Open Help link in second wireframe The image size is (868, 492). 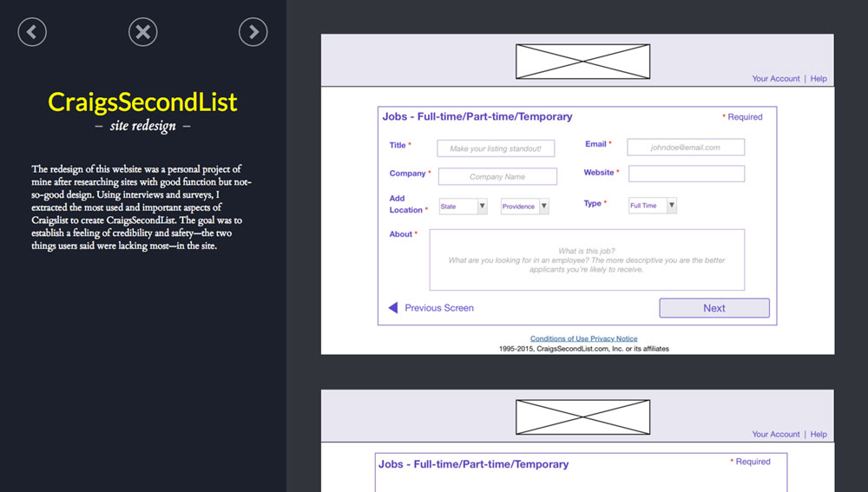(x=819, y=435)
